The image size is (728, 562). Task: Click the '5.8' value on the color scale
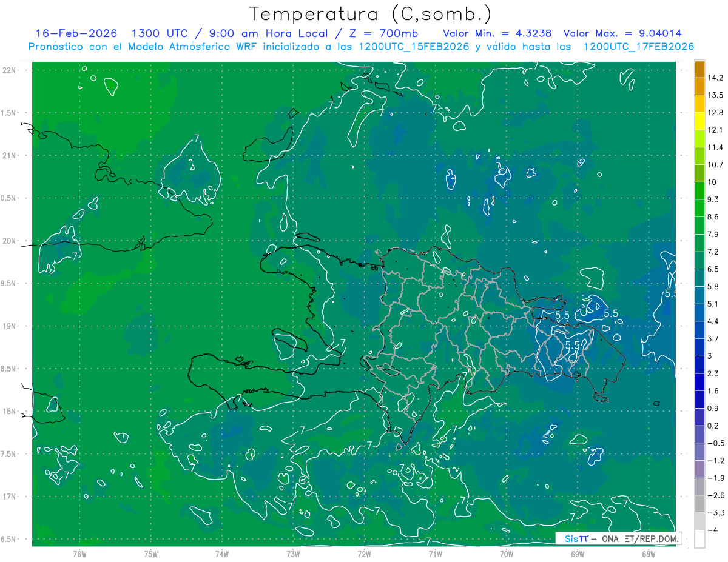click(713, 286)
